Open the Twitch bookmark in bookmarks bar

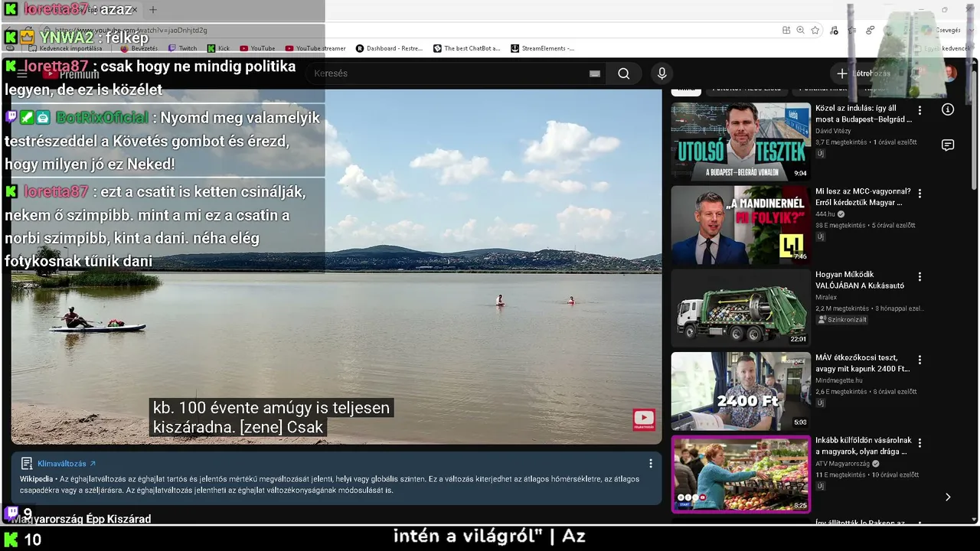pos(182,48)
